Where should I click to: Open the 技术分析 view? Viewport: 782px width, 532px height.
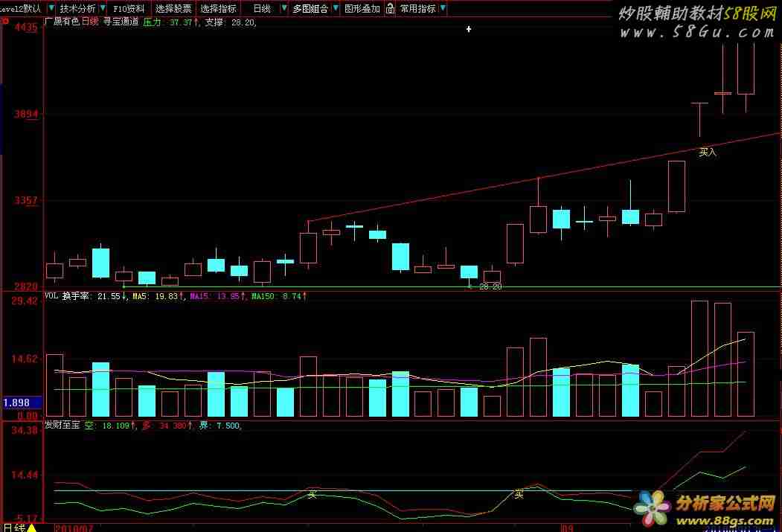(x=77, y=8)
